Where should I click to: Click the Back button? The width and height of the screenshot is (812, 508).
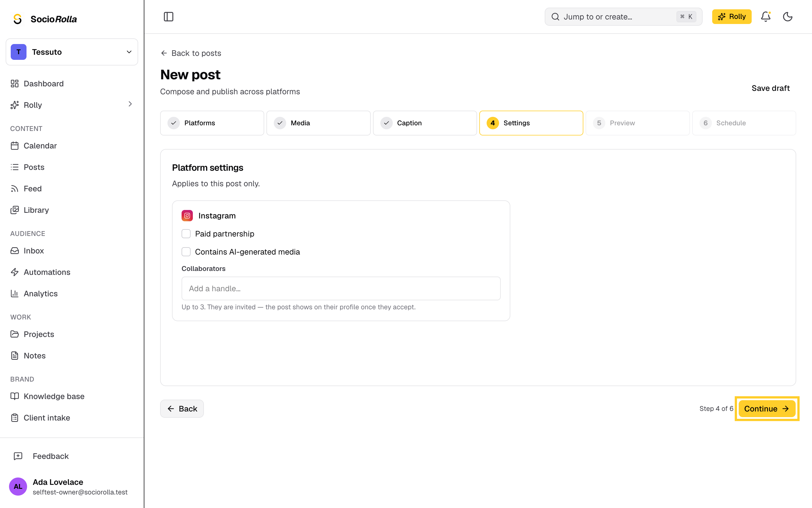tap(182, 409)
